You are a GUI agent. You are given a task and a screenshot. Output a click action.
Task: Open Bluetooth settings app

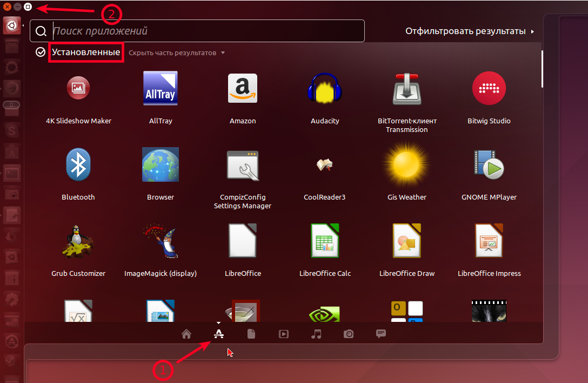point(78,165)
